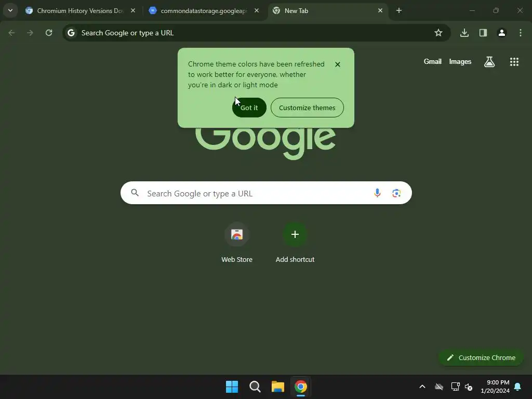Click the Got it button
532x399 pixels.
coord(249,108)
